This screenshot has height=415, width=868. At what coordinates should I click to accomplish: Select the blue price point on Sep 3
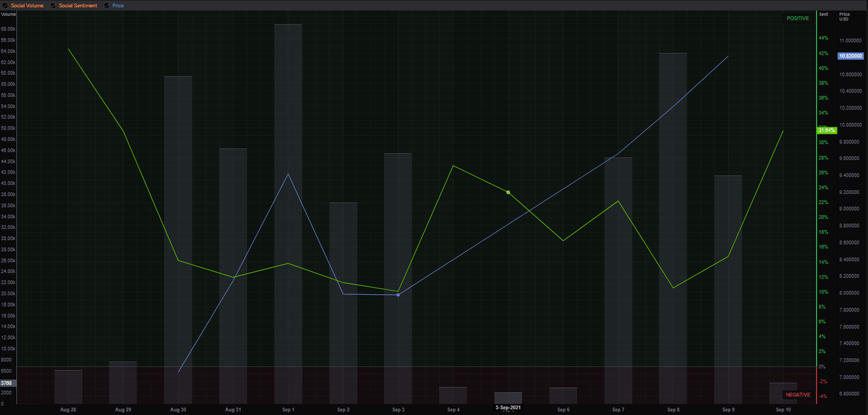(x=398, y=295)
